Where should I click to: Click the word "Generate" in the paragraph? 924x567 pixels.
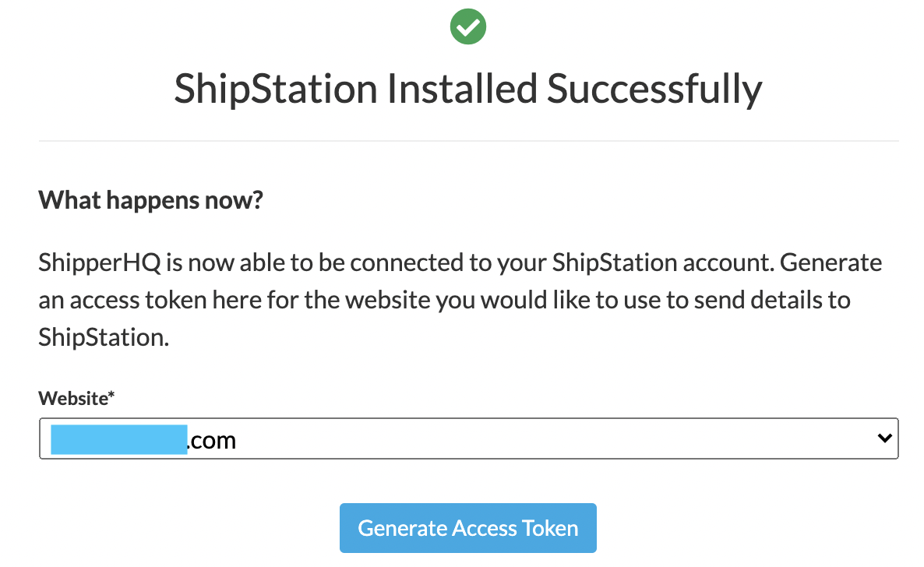point(831,262)
